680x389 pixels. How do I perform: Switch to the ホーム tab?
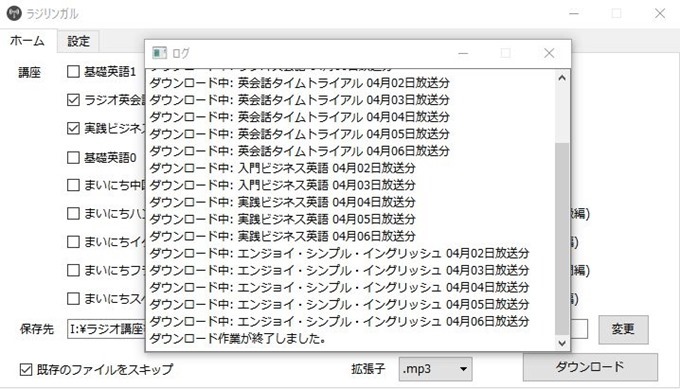pyautogui.click(x=27, y=41)
